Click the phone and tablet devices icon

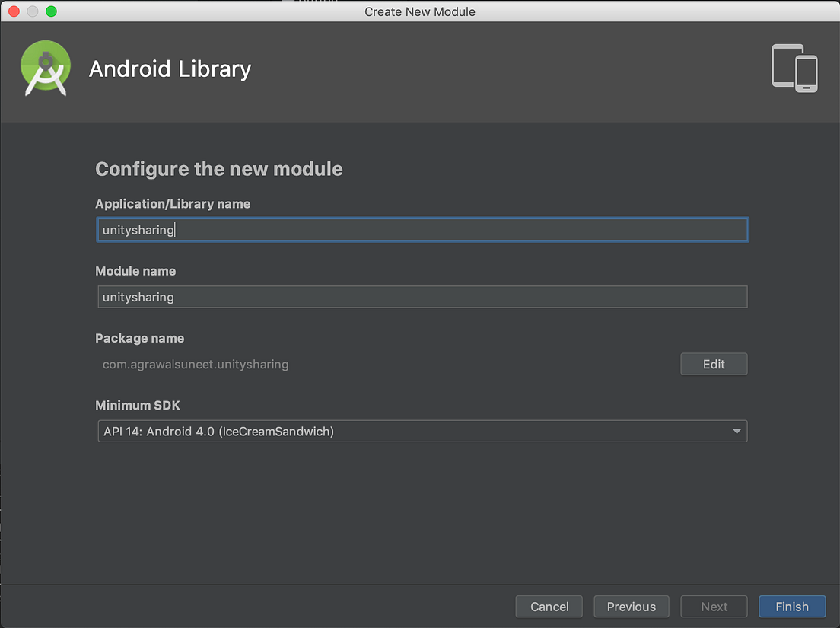pyautogui.click(x=794, y=68)
